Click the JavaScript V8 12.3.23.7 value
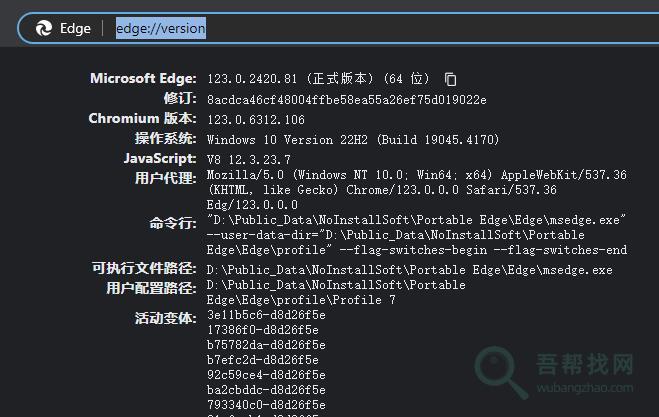This screenshot has height=417, width=659. pos(249,159)
